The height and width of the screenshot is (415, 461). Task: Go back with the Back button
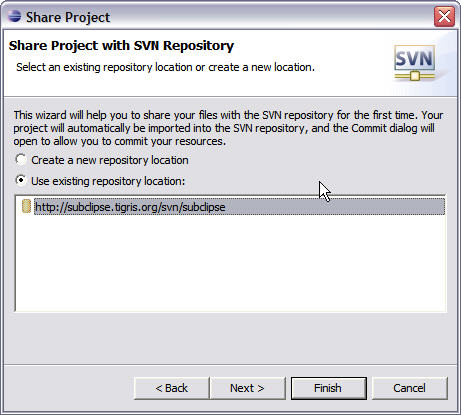tap(171, 388)
